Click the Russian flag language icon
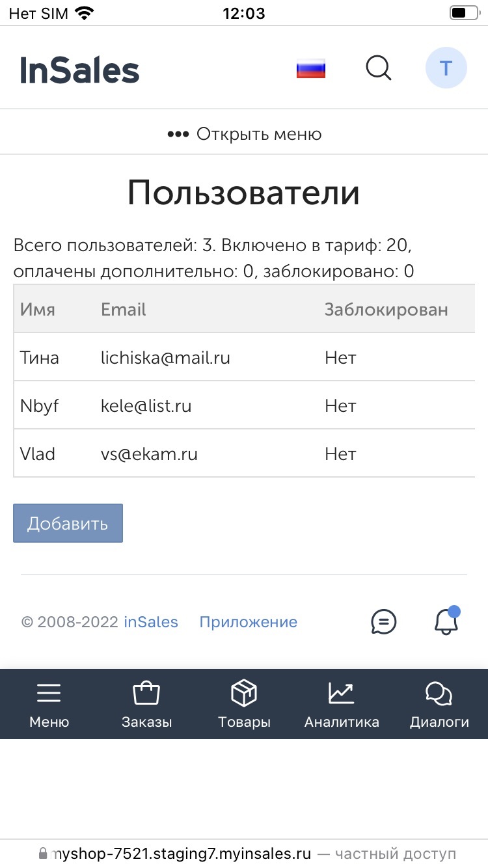488x868 pixels. point(311,68)
